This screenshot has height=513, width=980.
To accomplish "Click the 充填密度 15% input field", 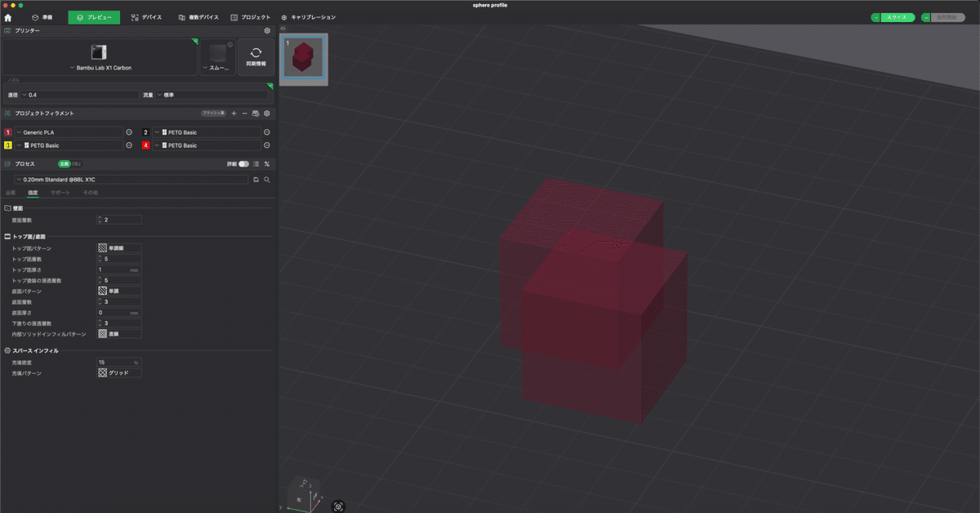I will 119,362.
